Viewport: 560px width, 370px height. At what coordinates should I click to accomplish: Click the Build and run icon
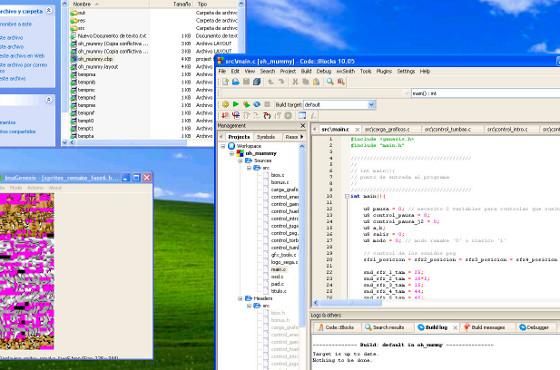pyautogui.click(x=246, y=104)
